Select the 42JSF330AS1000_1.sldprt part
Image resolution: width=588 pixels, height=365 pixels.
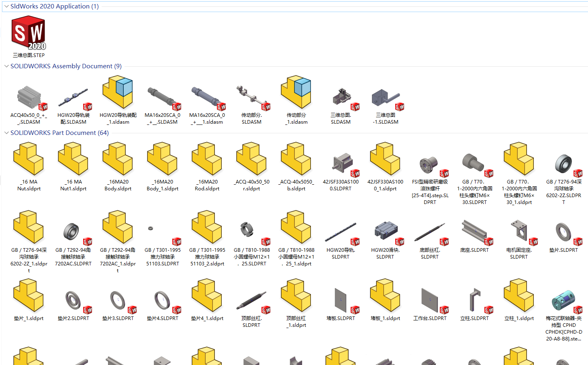tap(385, 167)
